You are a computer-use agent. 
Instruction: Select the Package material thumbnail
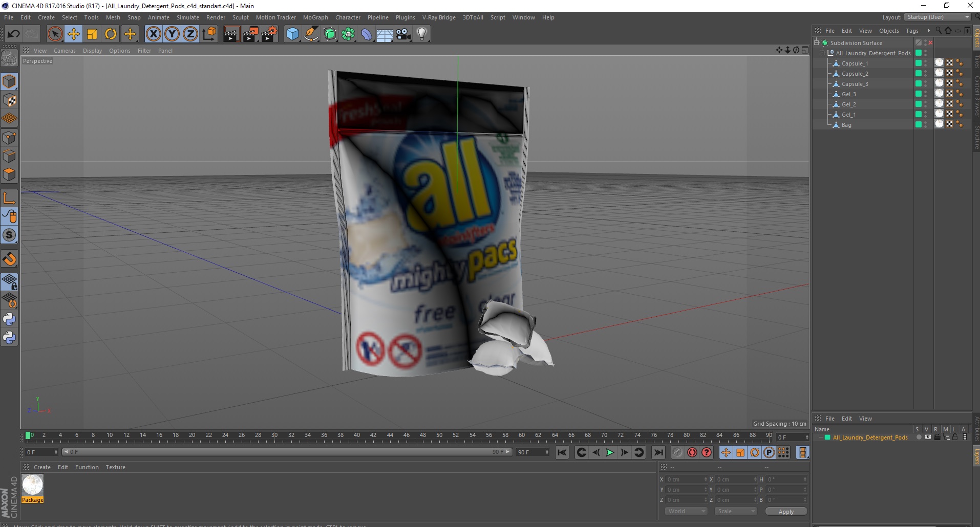[33, 485]
